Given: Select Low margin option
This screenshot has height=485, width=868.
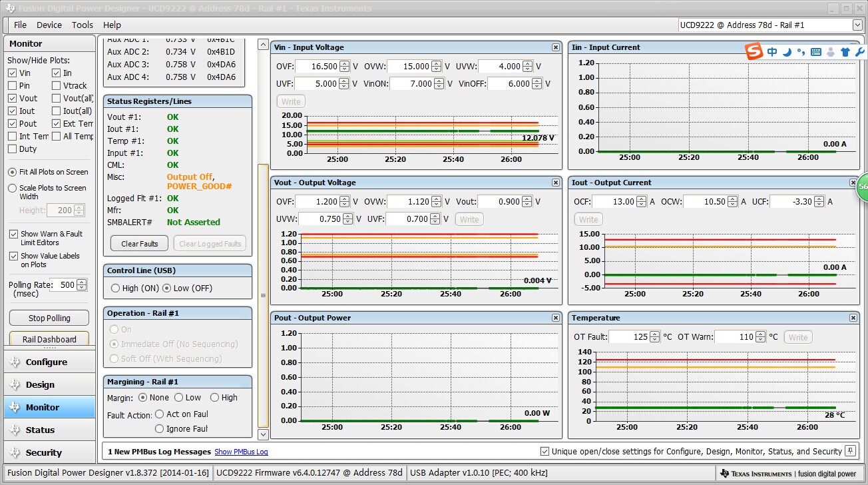Looking at the screenshot, I should pos(178,398).
